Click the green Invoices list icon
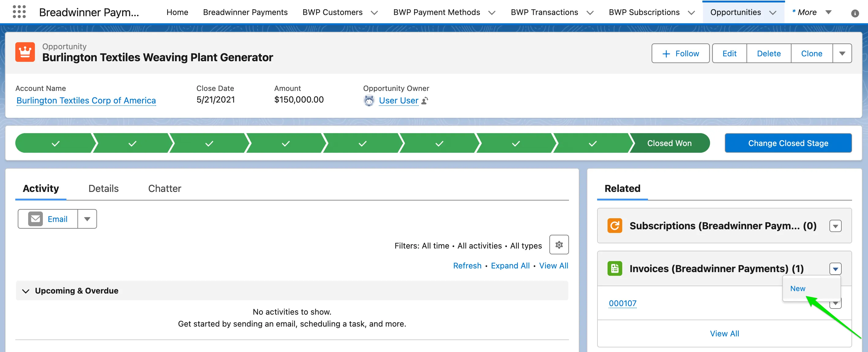 pyautogui.click(x=615, y=268)
